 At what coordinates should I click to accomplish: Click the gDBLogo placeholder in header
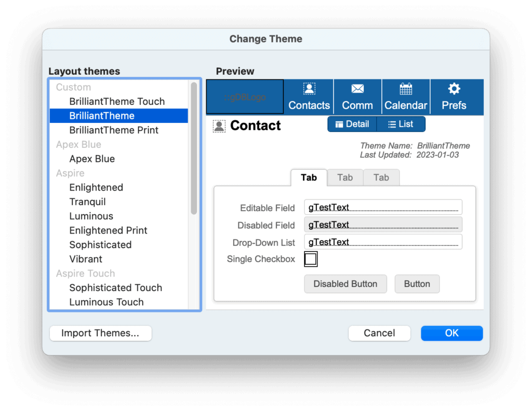click(245, 97)
